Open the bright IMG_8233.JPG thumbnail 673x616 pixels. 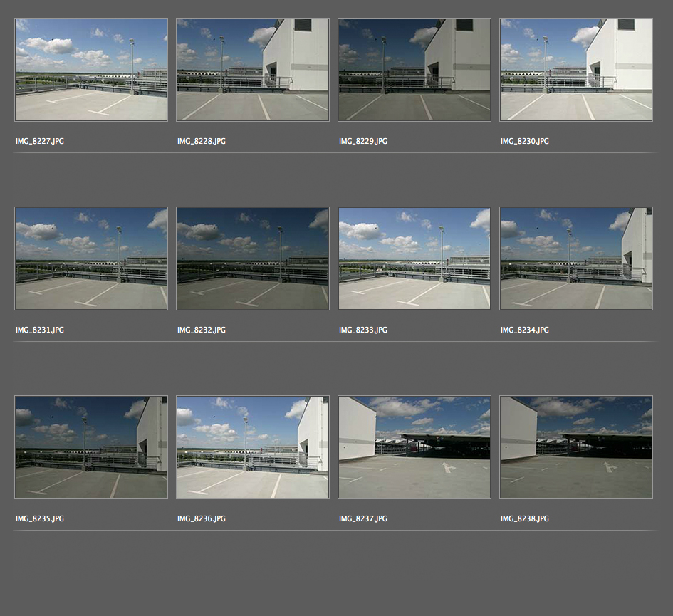(x=414, y=259)
